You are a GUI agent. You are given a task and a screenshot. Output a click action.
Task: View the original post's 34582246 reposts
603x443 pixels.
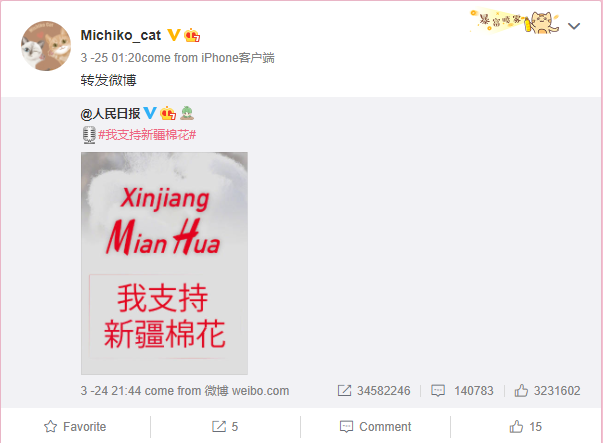click(374, 391)
